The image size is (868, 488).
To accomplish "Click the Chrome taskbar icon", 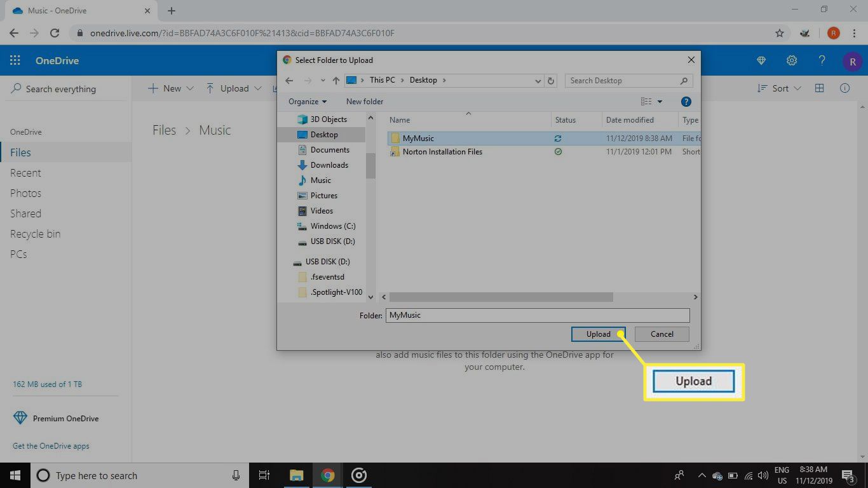I will [x=328, y=475].
